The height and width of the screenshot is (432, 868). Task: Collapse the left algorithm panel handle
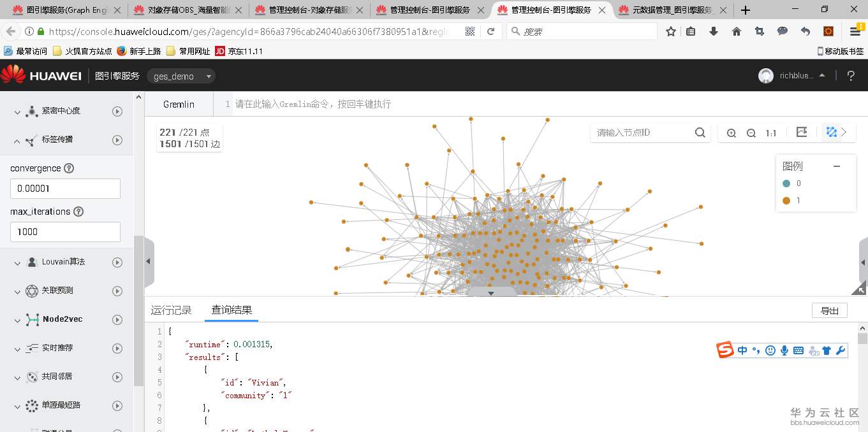(149, 261)
